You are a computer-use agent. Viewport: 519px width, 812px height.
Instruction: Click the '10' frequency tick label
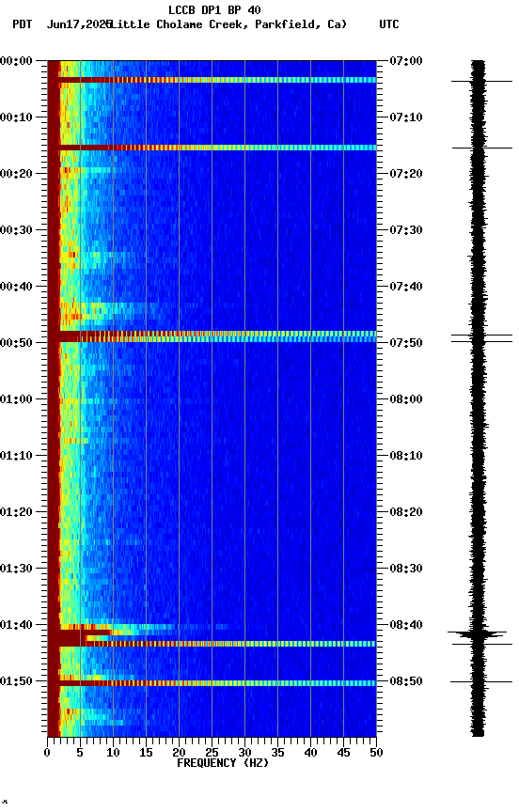pos(113,753)
